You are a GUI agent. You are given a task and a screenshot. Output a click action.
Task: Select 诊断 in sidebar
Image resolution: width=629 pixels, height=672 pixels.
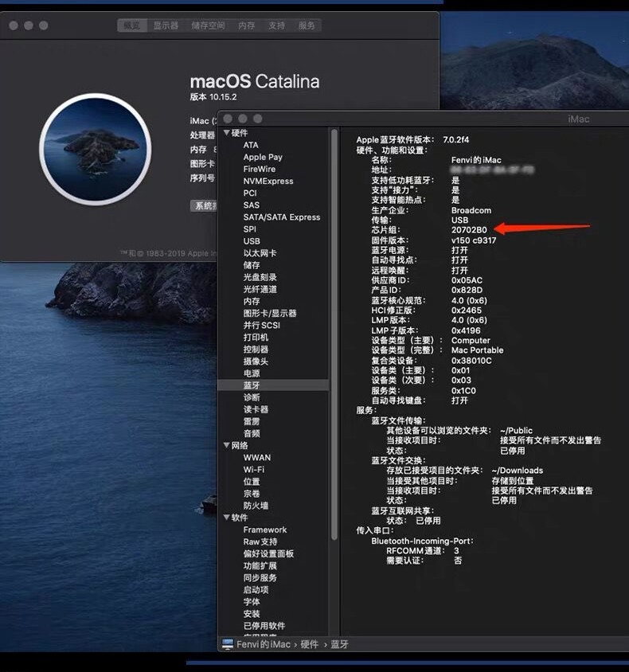(x=252, y=397)
